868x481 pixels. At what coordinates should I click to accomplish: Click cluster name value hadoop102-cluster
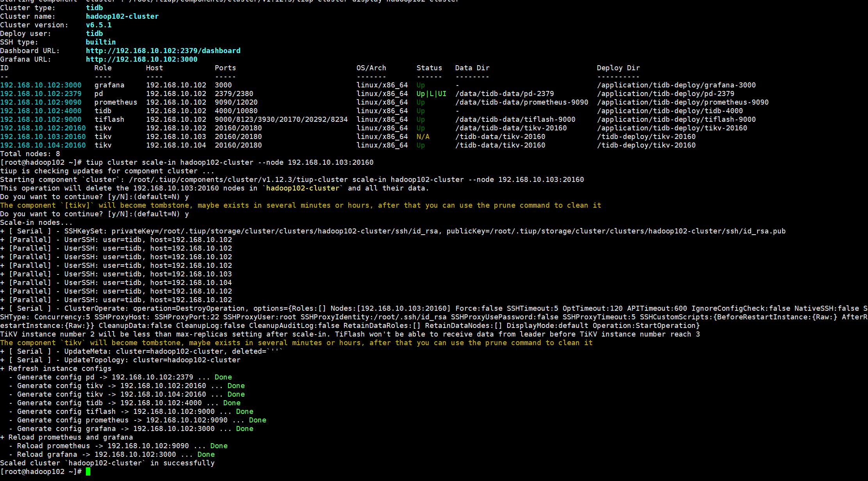point(122,16)
